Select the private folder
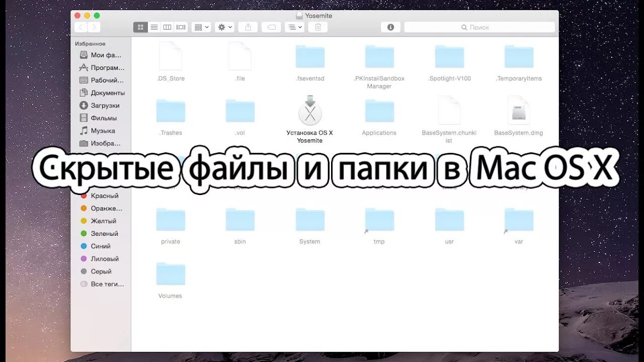The width and height of the screenshot is (644, 362). click(171, 219)
